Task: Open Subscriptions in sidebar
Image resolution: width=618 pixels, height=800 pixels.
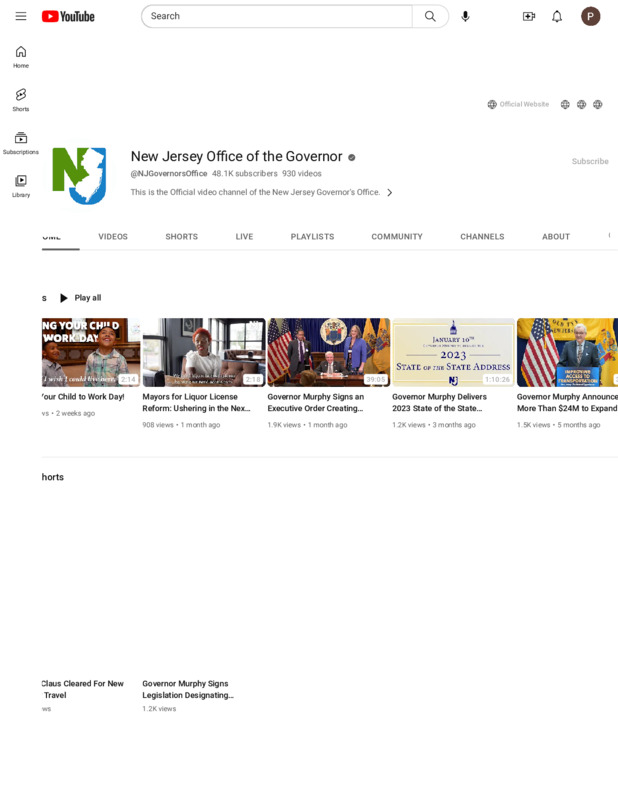Action: tap(21, 143)
